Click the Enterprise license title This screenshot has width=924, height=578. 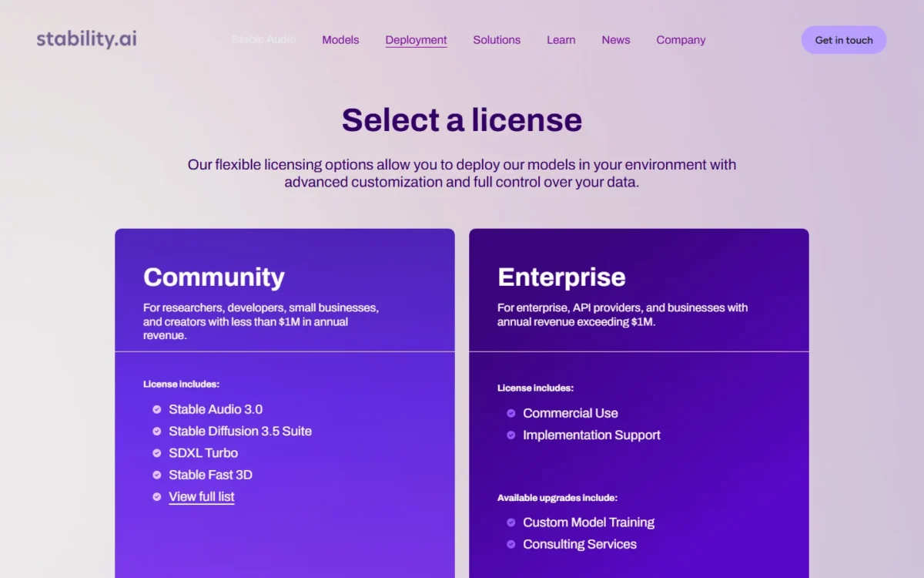[561, 277]
